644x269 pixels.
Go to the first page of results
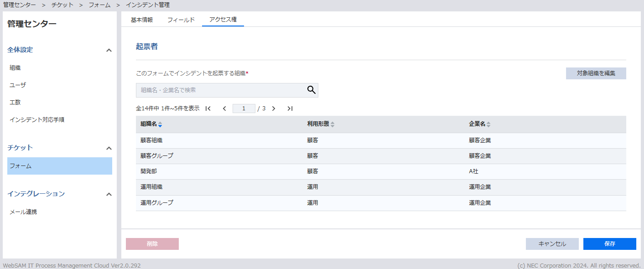(208, 109)
